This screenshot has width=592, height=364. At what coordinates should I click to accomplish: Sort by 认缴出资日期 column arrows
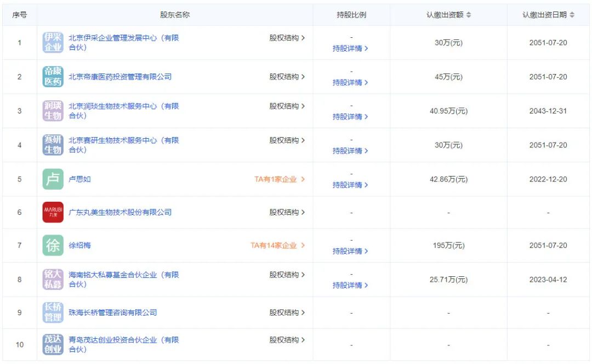click(572, 15)
